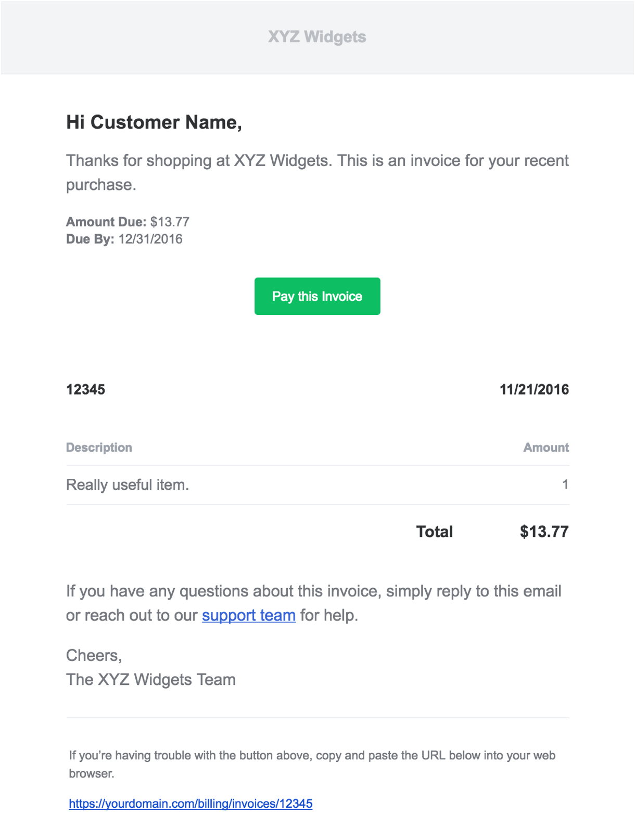Screen dimensions: 635x840
Task: Open the yourdomain.com billing invoice URL
Action: pyautogui.click(x=190, y=804)
